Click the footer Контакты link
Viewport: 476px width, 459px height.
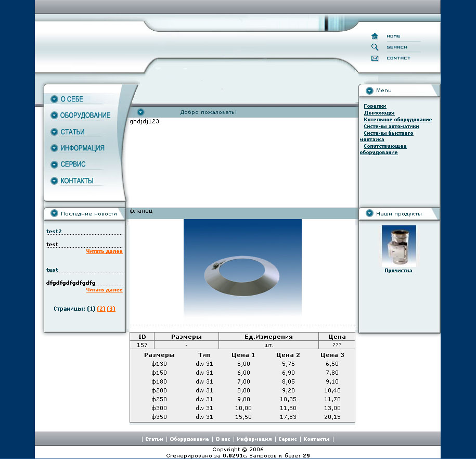coord(316,439)
